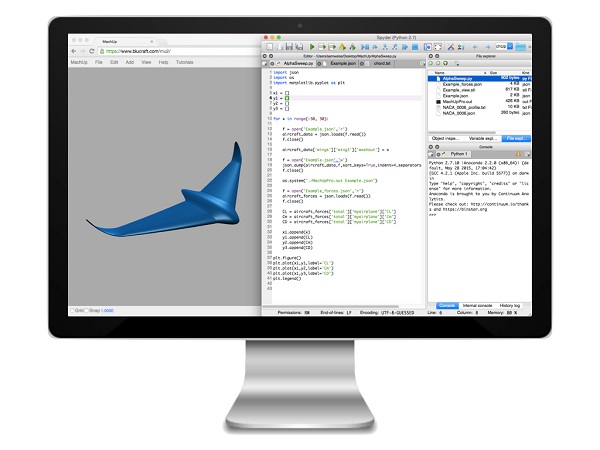Click the debugger Continue execution icon
Image resolution: width=600 pixels, height=450 pixels.
pyautogui.click(x=405, y=47)
